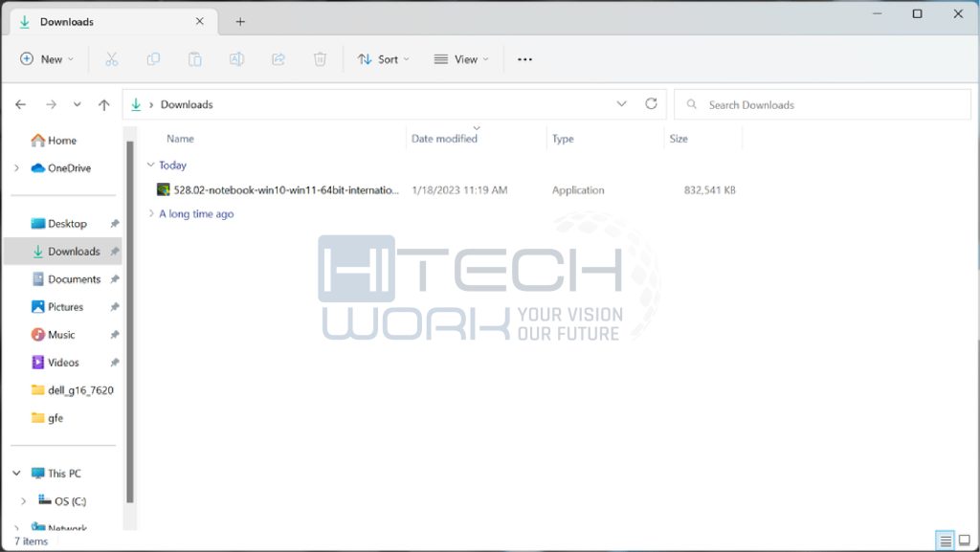This screenshot has width=980, height=552.
Task: Expand address bar history dropdown
Action: (x=621, y=103)
